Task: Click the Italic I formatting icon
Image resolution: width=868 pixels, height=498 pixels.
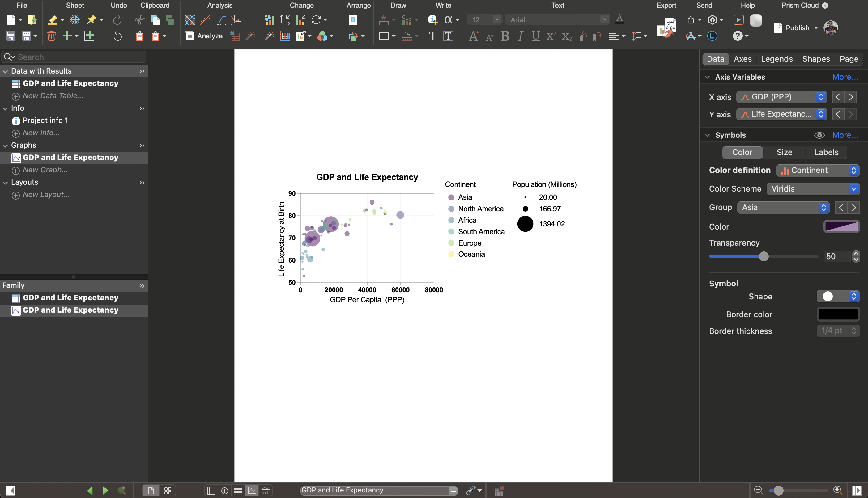Action: pos(520,36)
